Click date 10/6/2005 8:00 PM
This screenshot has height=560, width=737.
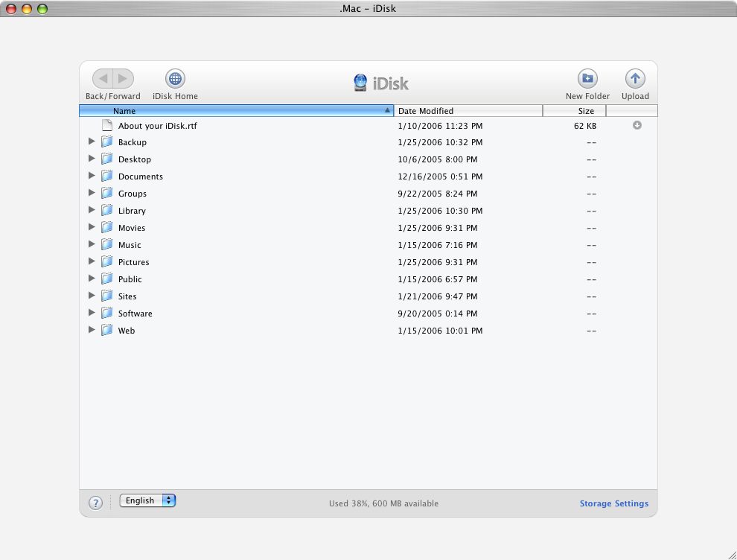tap(438, 159)
